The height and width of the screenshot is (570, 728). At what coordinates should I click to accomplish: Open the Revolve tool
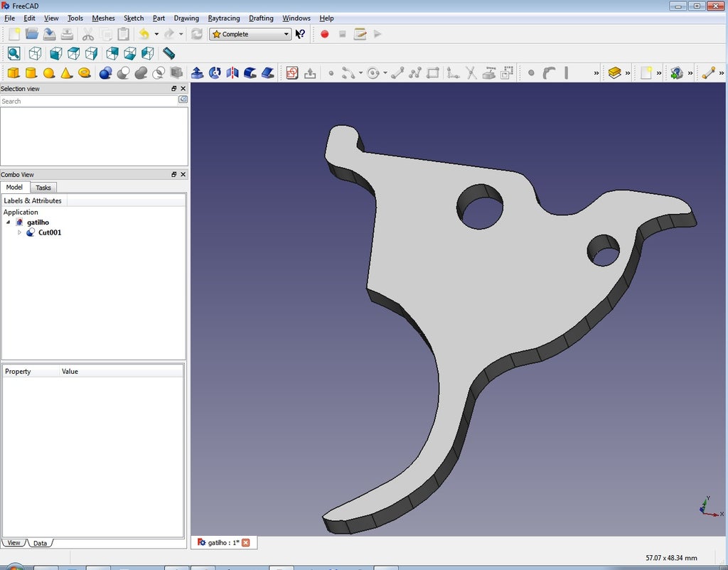(214, 72)
